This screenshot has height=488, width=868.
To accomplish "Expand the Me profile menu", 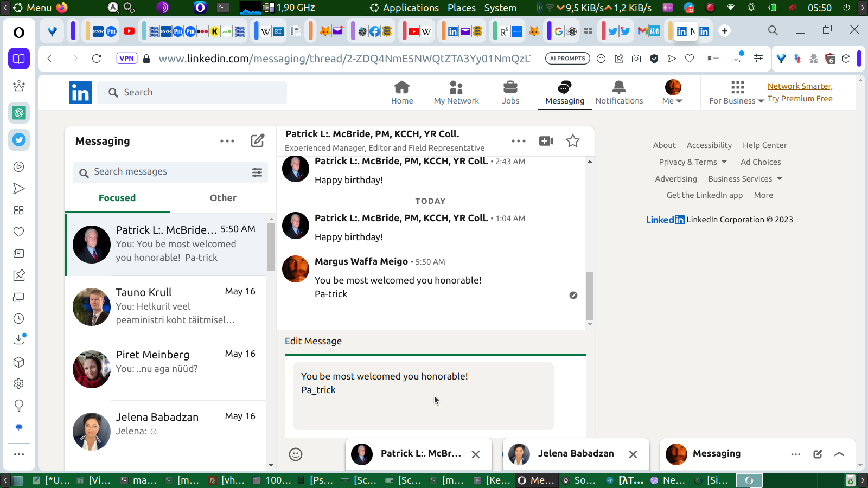I will click(x=673, y=92).
